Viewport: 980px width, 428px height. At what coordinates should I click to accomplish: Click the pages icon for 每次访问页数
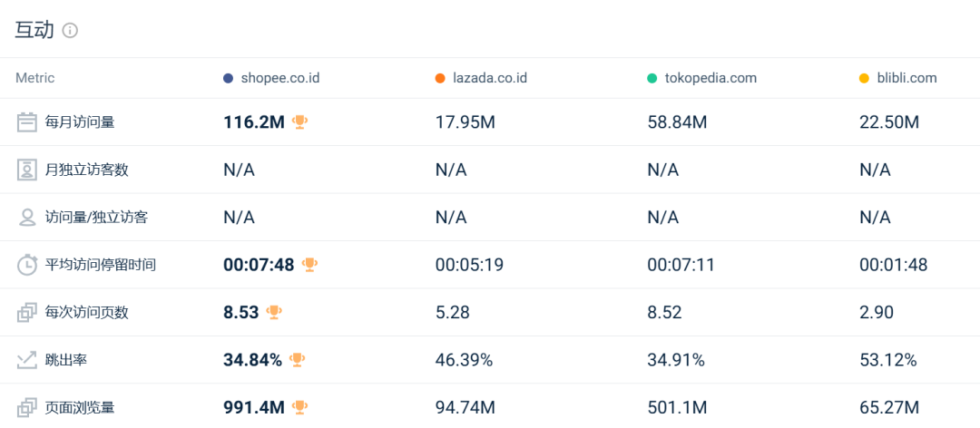(x=27, y=313)
